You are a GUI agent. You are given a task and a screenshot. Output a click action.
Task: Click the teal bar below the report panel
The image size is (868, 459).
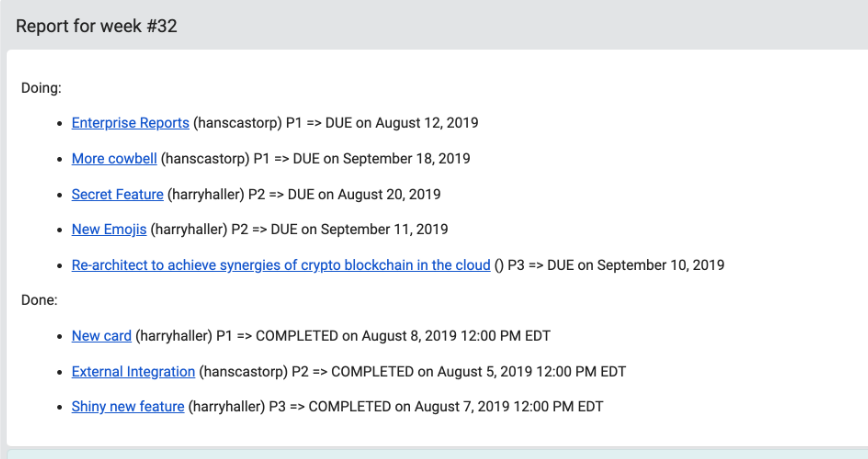[437, 455]
